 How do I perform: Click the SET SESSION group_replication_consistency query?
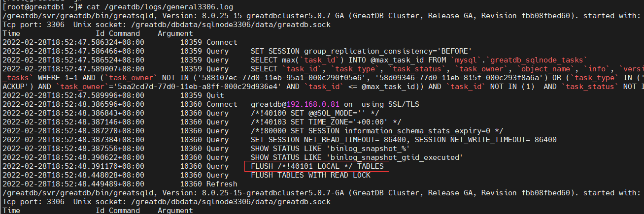361,51
